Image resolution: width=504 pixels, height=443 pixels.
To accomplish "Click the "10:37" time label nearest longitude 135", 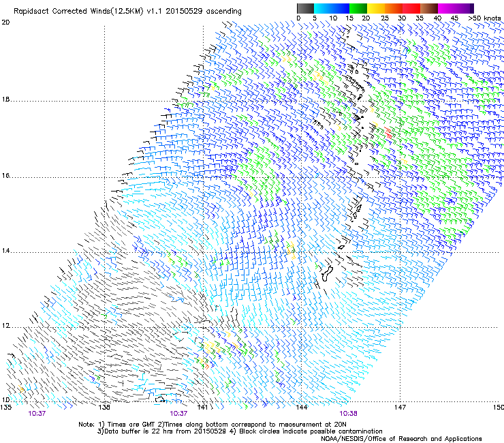I will tap(37, 414).
